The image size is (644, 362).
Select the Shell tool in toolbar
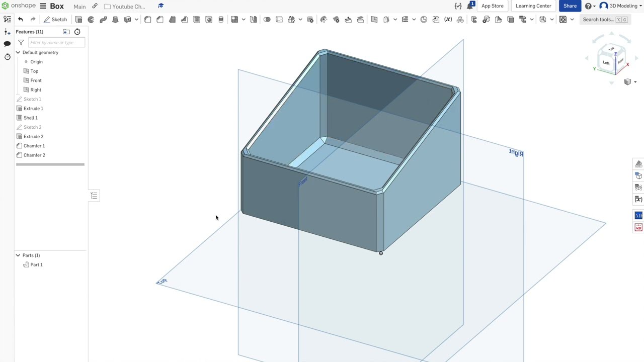click(197, 20)
